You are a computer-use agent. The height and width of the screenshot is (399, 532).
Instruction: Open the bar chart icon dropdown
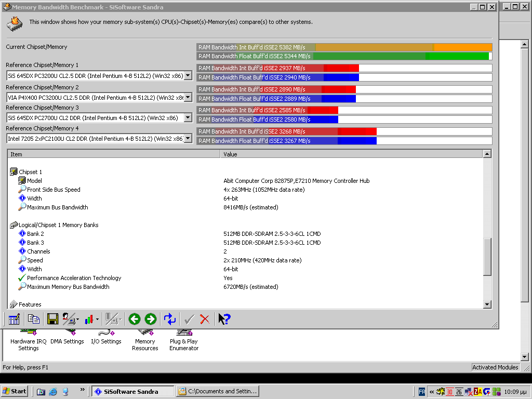click(x=97, y=319)
